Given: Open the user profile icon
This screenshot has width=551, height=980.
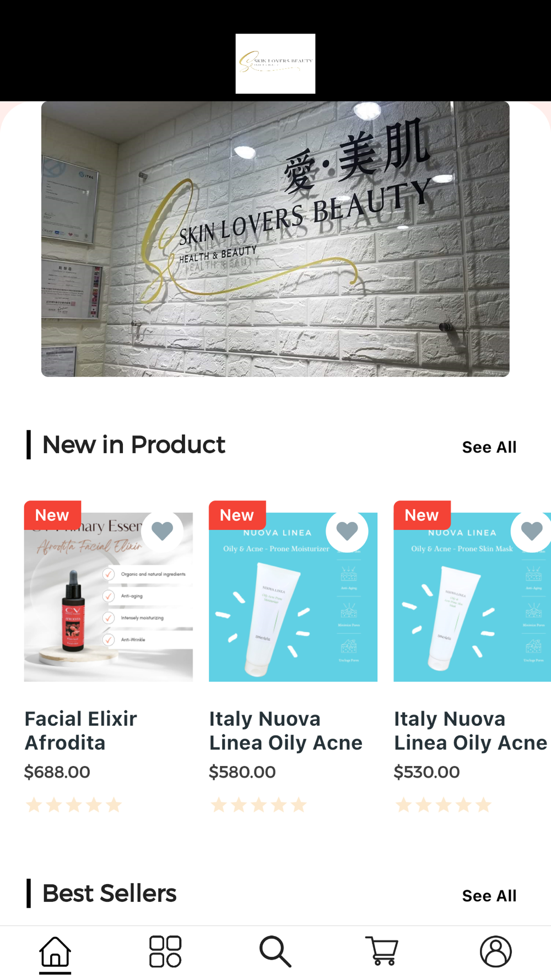Looking at the screenshot, I should point(496,952).
